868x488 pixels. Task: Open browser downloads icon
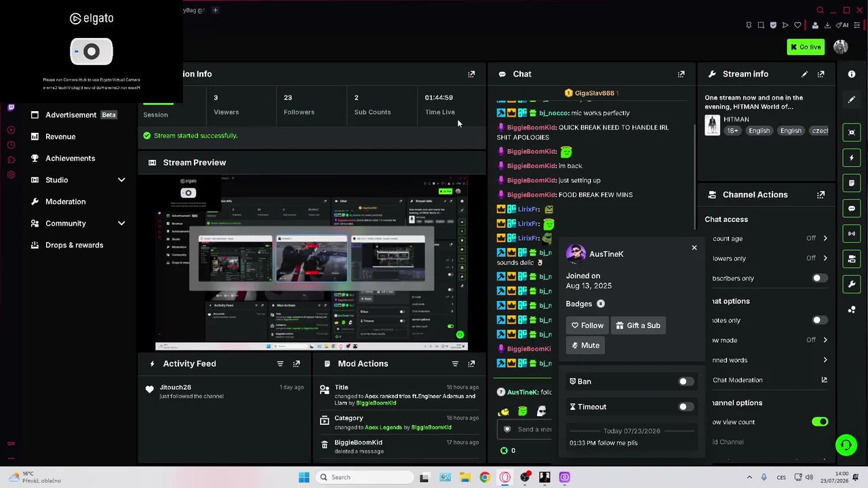click(827, 25)
